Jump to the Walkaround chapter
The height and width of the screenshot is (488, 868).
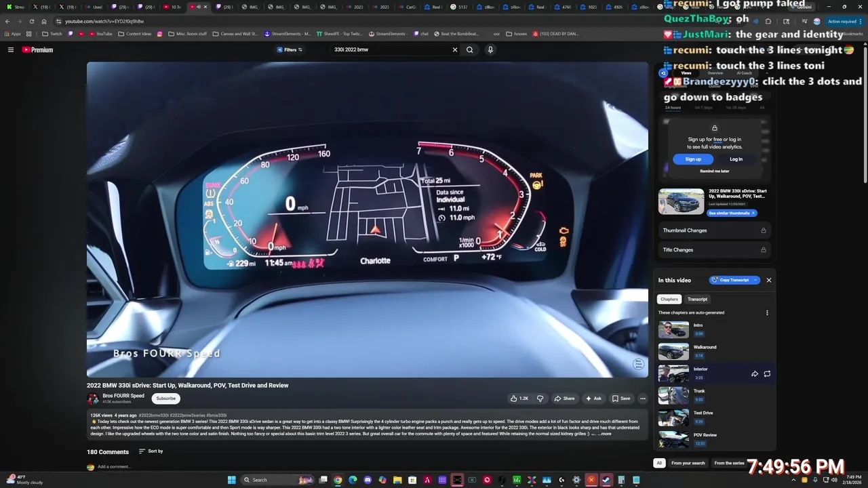714,351
